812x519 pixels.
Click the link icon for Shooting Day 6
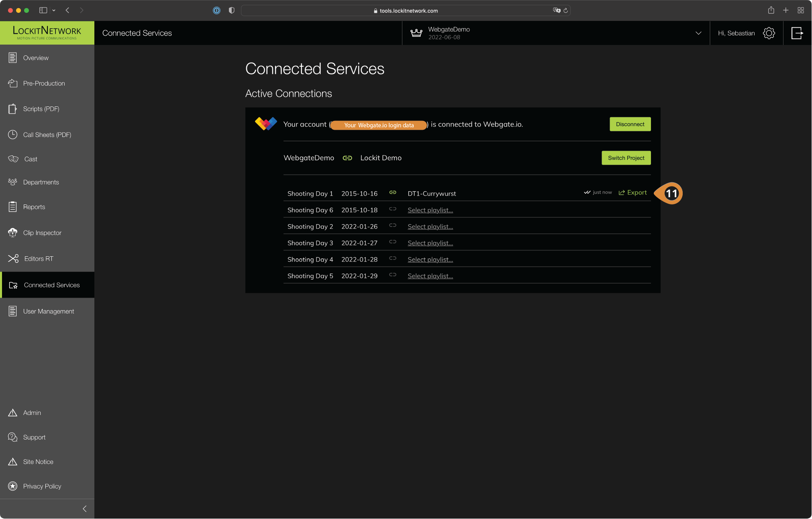393,209
